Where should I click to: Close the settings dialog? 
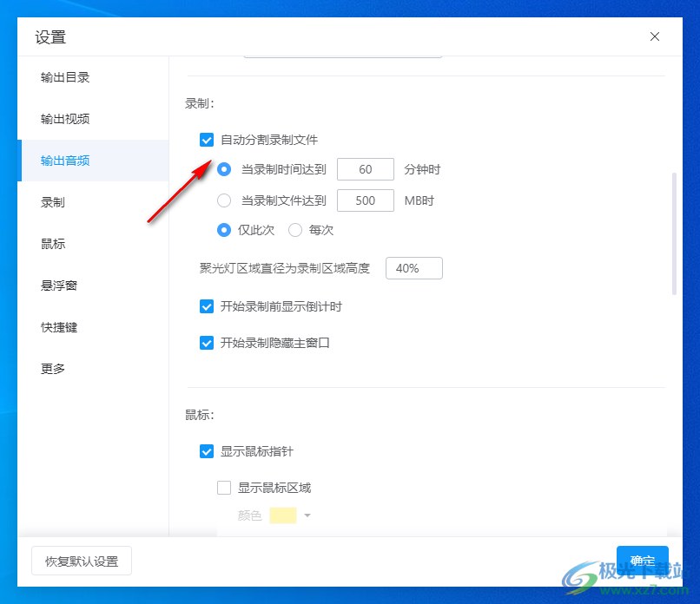pyautogui.click(x=655, y=36)
